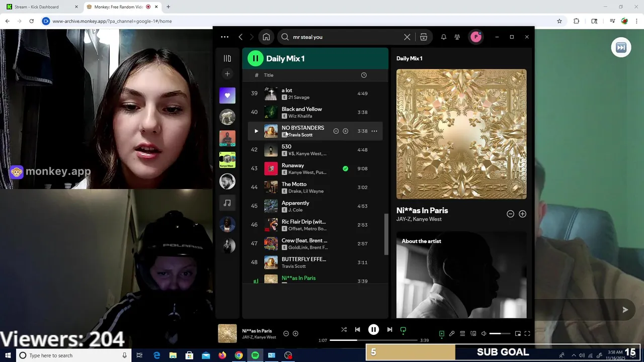Open Liked Songs in the Spotify sidebar
Screen dimensions: 644x362
pos(227,96)
